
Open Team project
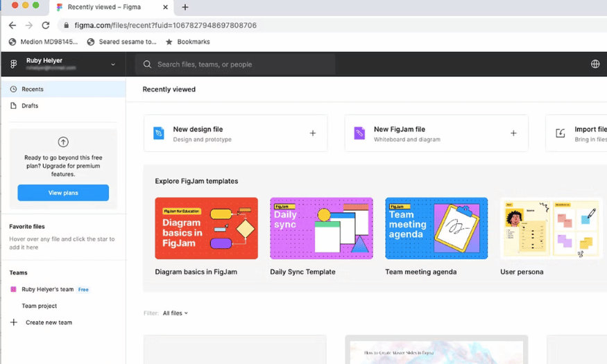point(39,306)
